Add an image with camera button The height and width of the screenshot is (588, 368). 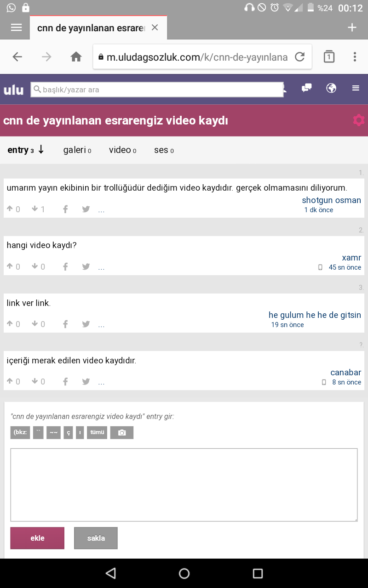pos(122,433)
